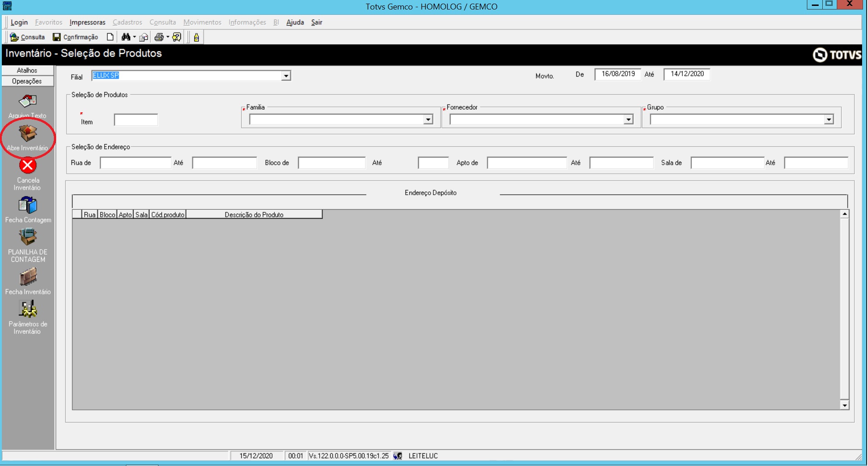Image resolution: width=868 pixels, height=466 pixels.
Task: Focus the Item input field
Action: tap(136, 120)
